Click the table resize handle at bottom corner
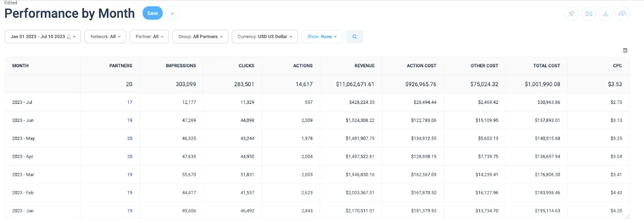Viewport: 644px width, 223px height. point(627,217)
